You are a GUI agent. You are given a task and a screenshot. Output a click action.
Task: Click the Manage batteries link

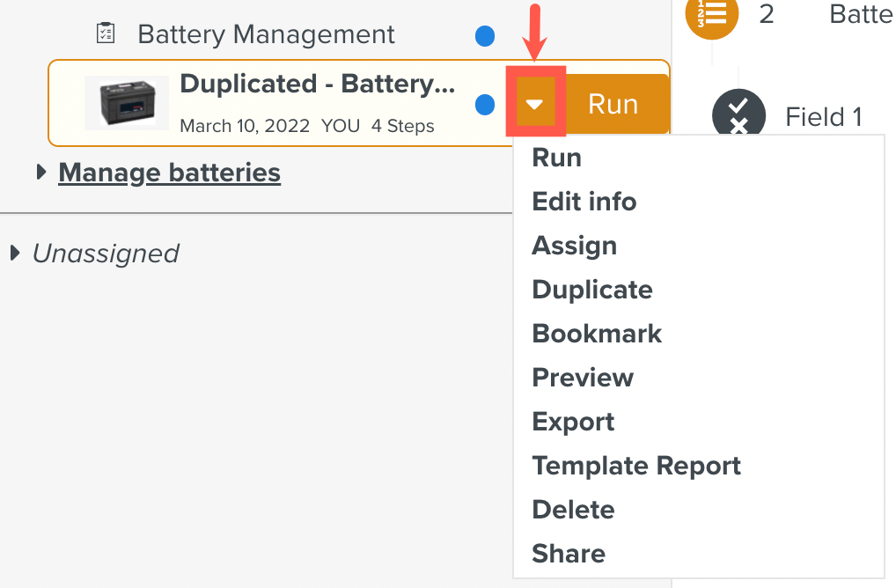(x=169, y=173)
